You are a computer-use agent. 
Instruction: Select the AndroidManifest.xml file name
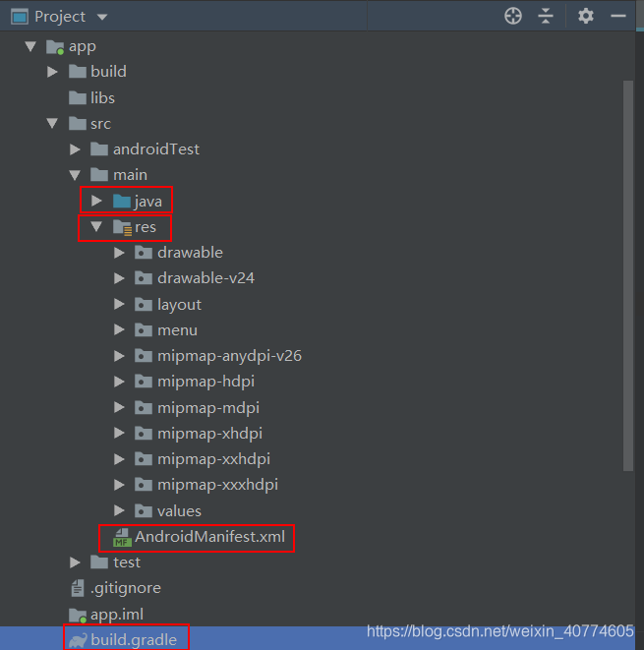click(209, 537)
